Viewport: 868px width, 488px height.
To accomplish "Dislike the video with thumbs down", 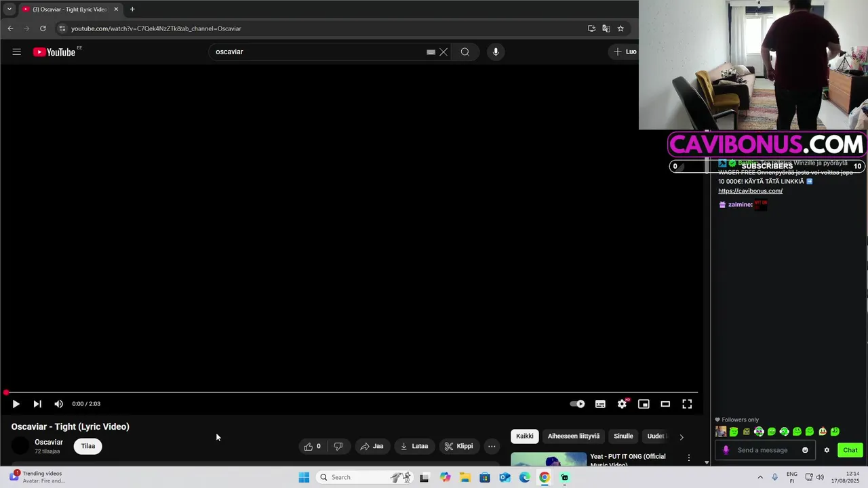I will click(338, 446).
